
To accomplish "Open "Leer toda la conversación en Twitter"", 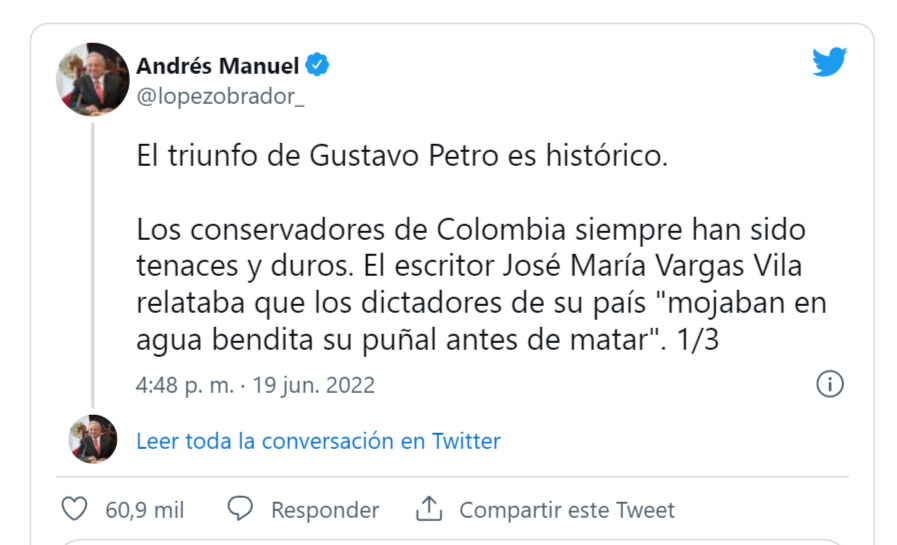I will 318,441.
